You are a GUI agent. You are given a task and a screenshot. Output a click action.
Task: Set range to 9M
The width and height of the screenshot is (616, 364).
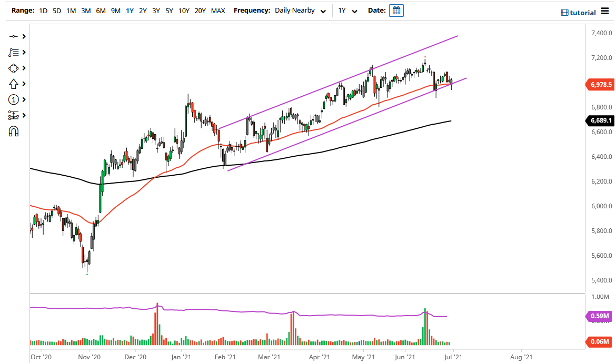click(115, 11)
